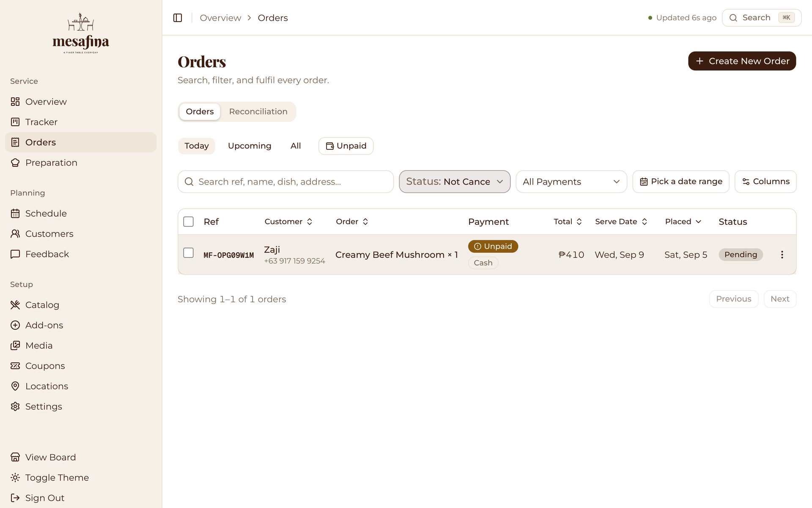Switch to Reconciliation tab

point(258,112)
